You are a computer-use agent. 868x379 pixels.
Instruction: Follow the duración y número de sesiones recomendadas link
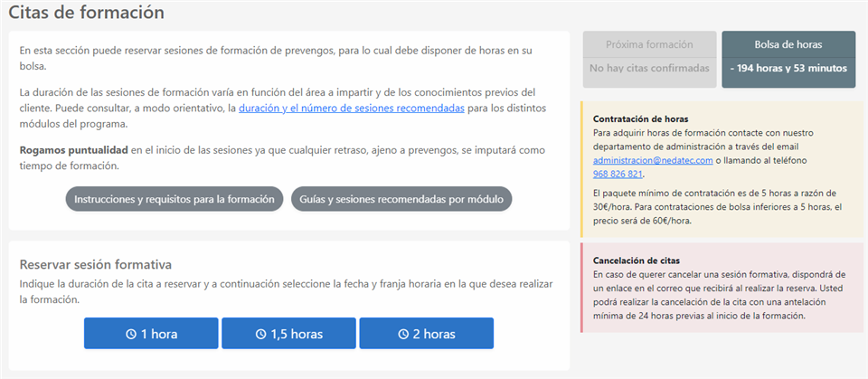(x=352, y=109)
